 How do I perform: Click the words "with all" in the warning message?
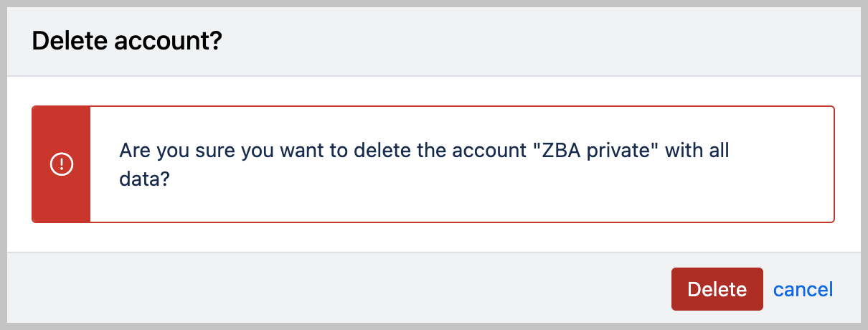point(704,151)
